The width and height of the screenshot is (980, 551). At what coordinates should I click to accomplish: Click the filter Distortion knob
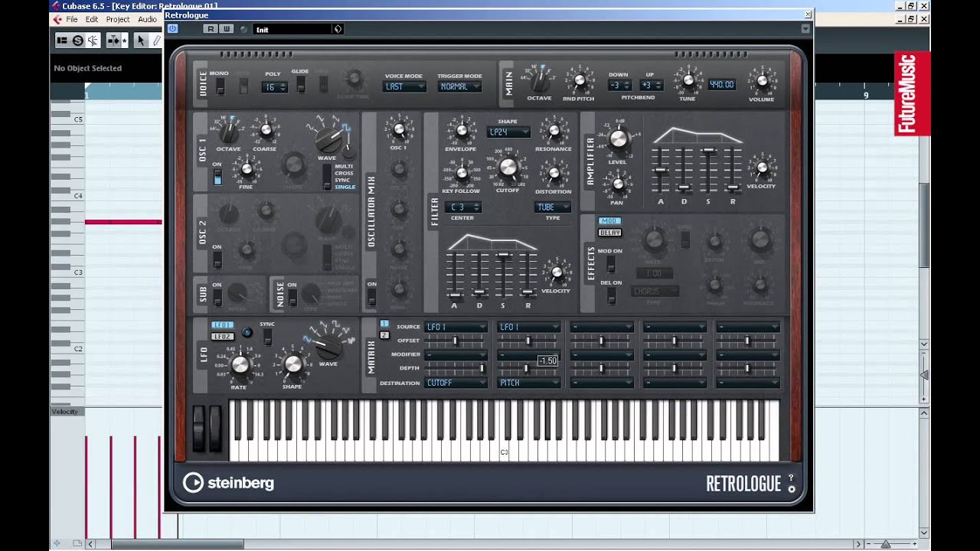point(554,172)
